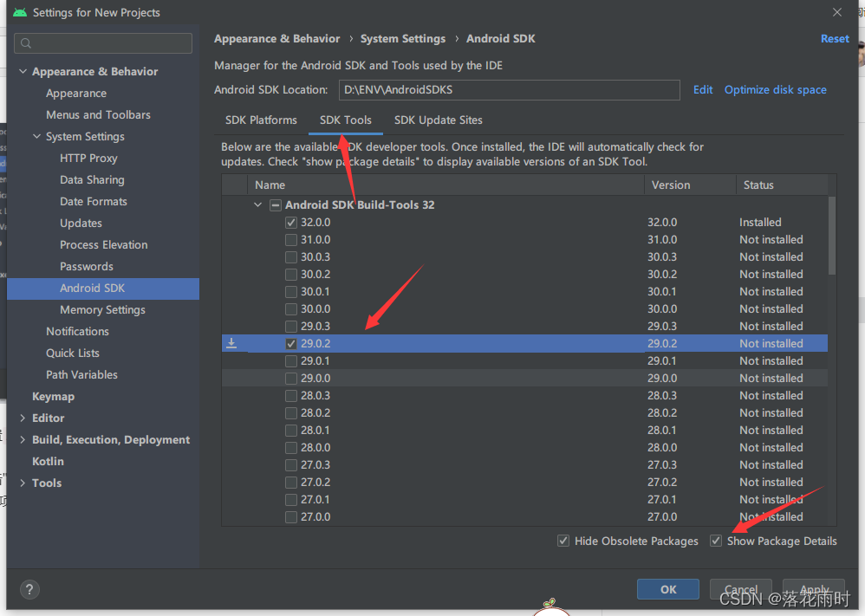Select Data Sharing settings
The height and width of the screenshot is (616, 865).
[x=92, y=180]
